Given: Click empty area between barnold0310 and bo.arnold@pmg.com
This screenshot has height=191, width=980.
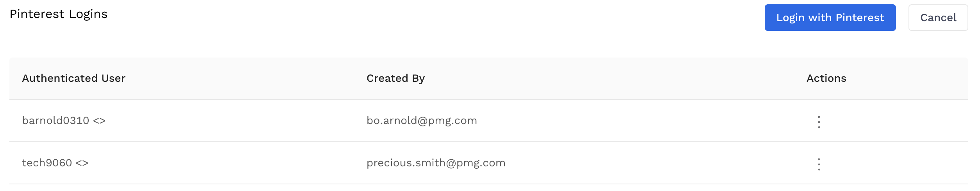Looking at the screenshot, I should pos(234,121).
